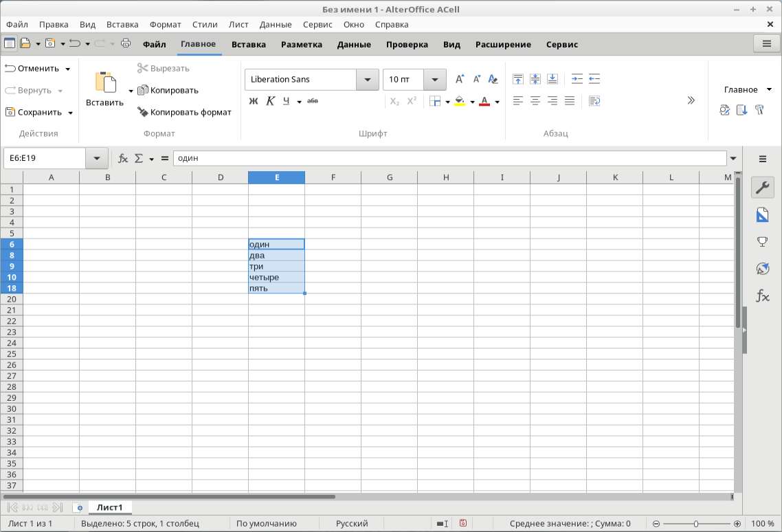Clear direct formatting with the eraser A icon

tap(493, 79)
